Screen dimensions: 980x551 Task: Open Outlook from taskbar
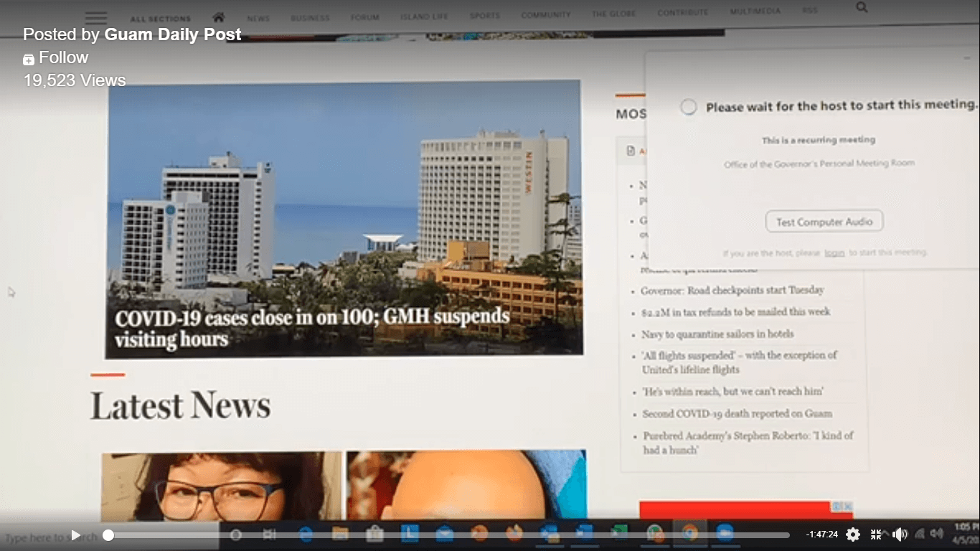[549, 533]
